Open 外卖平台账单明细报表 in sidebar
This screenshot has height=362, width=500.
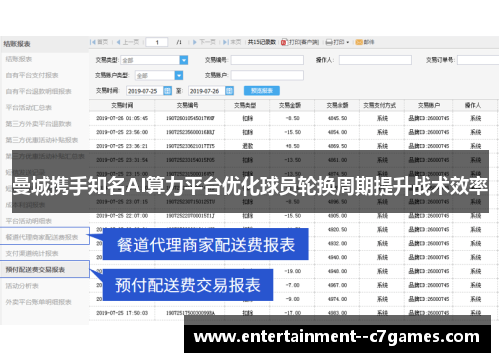[38, 302]
